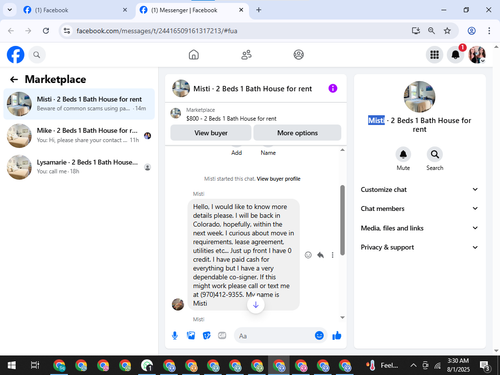Open the Chrome profile icon

point(471,31)
